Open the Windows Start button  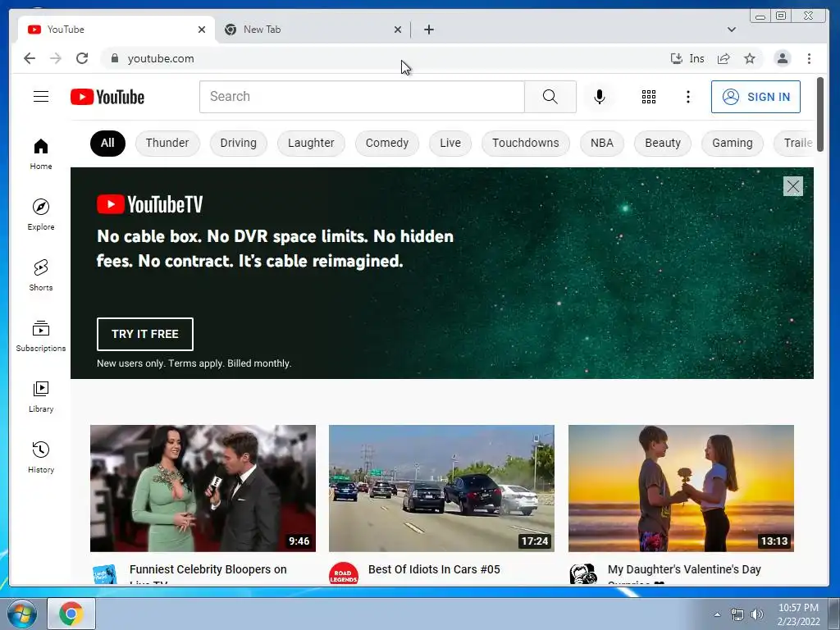coord(21,614)
